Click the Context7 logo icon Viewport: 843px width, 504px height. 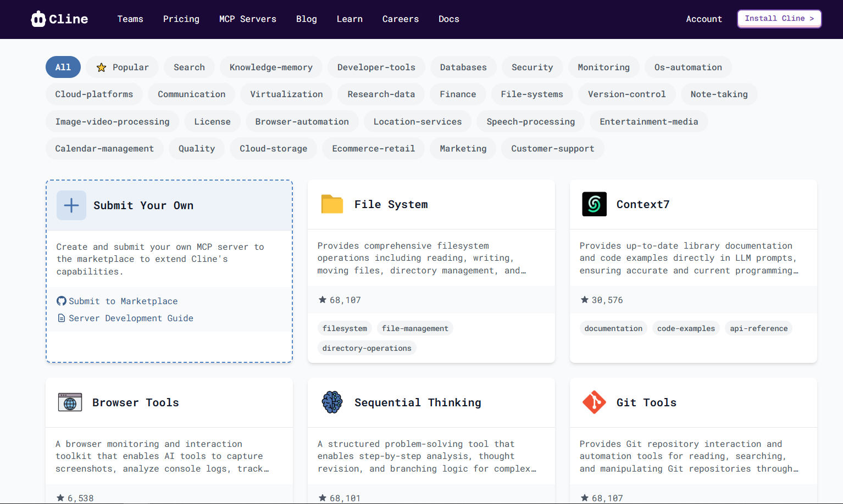[594, 204]
